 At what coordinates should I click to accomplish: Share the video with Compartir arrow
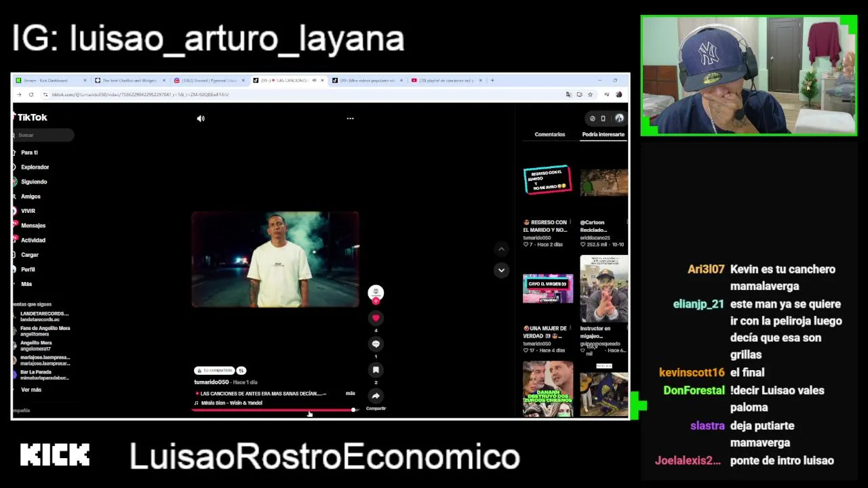click(376, 396)
